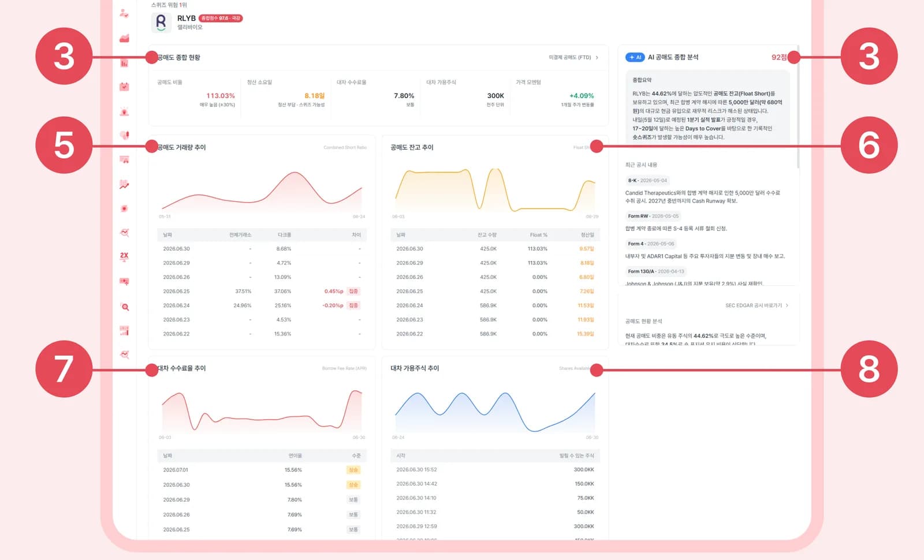Click the AI analysis panel scrollbar

coord(799,107)
